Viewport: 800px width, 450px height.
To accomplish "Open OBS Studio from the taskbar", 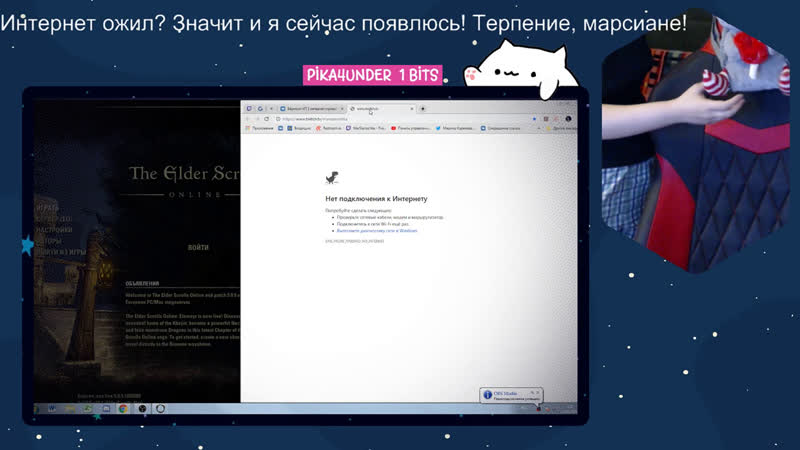I will click(x=142, y=409).
